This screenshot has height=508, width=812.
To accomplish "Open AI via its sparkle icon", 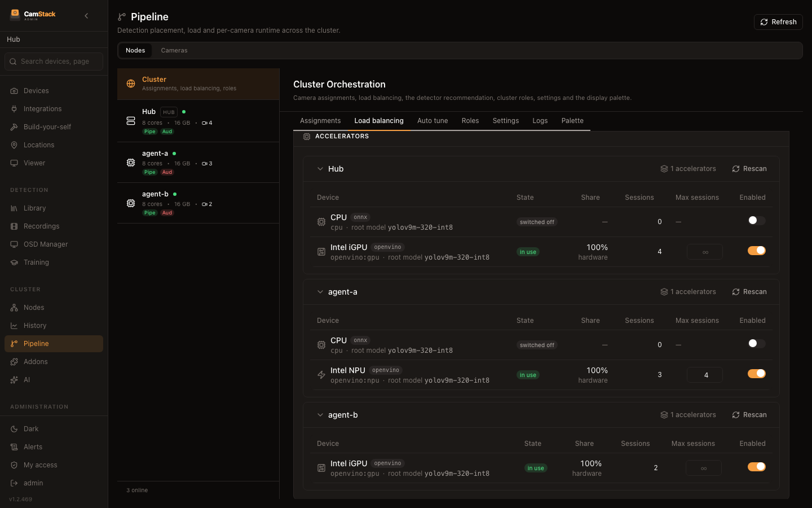I will click(x=14, y=380).
